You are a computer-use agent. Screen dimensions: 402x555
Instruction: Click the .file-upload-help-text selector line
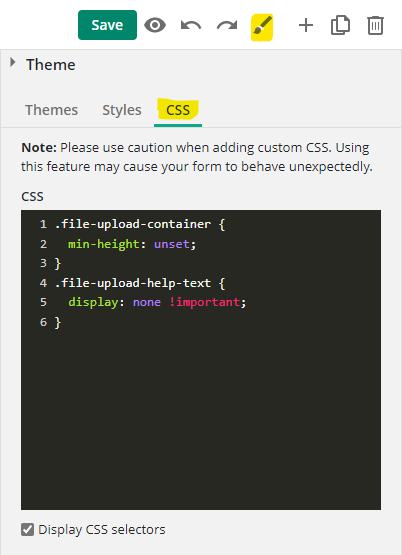pyautogui.click(x=140, y=283)
